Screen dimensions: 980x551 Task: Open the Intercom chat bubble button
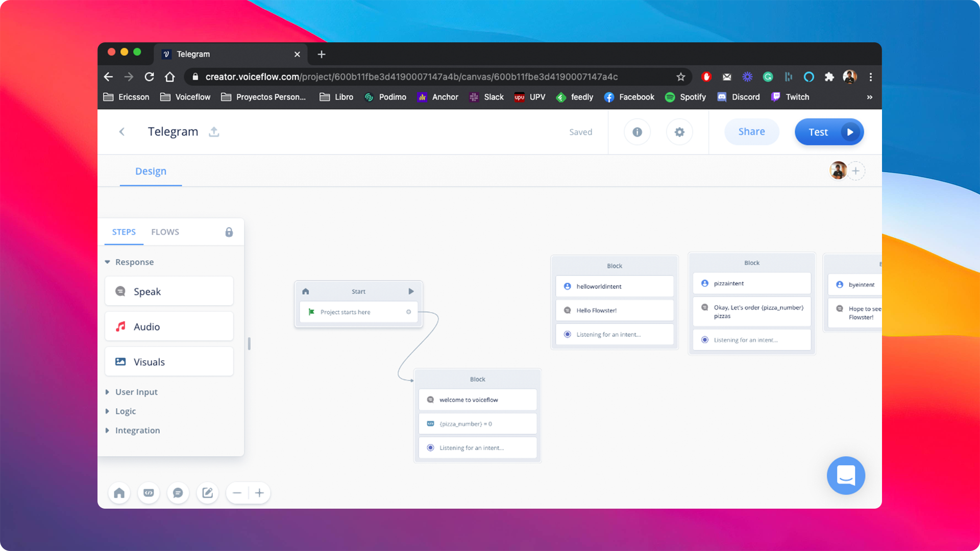point(845,475)
